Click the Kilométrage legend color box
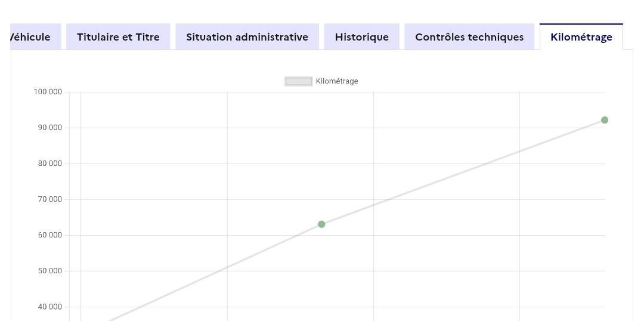 tap(299, 81)
